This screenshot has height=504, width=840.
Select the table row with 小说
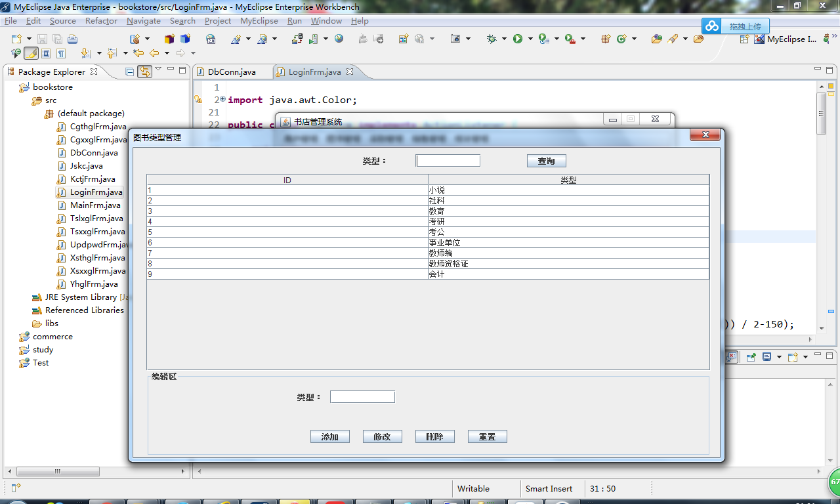click(x=428, y=190)
